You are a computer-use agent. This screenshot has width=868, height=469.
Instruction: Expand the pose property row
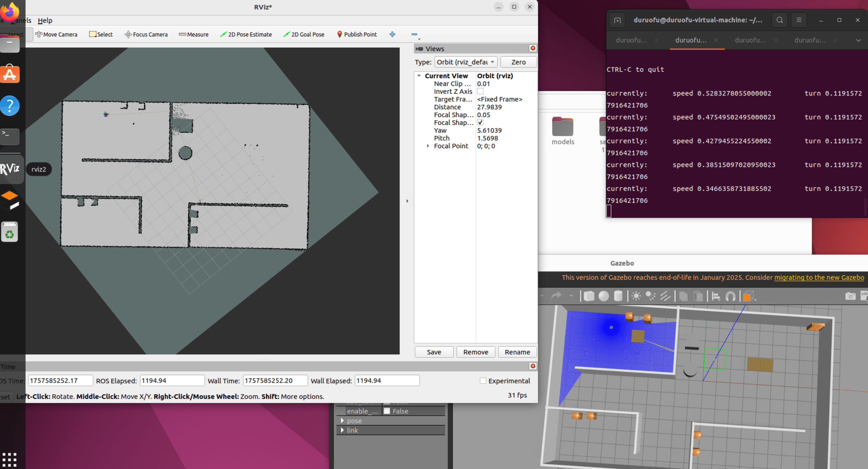[342, 421]
